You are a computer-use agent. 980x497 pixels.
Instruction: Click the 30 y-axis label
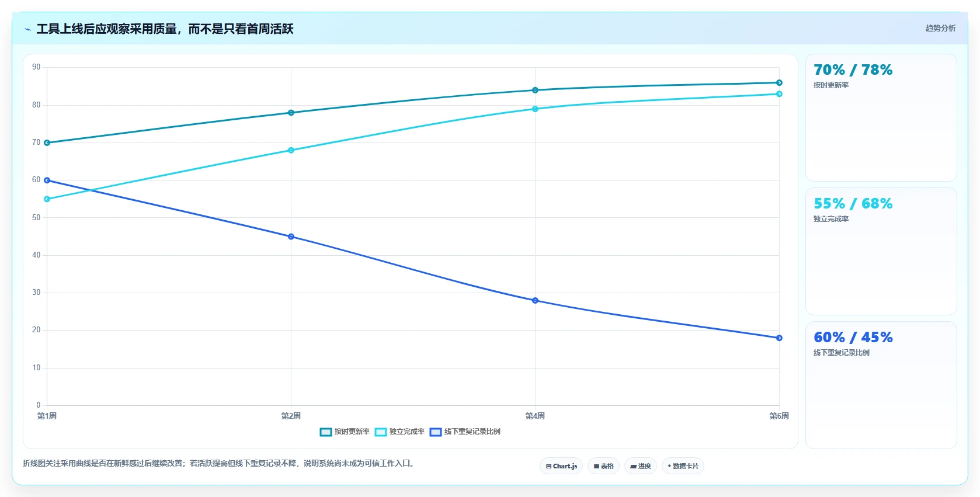pyautogui.click(x=36, y=293)
